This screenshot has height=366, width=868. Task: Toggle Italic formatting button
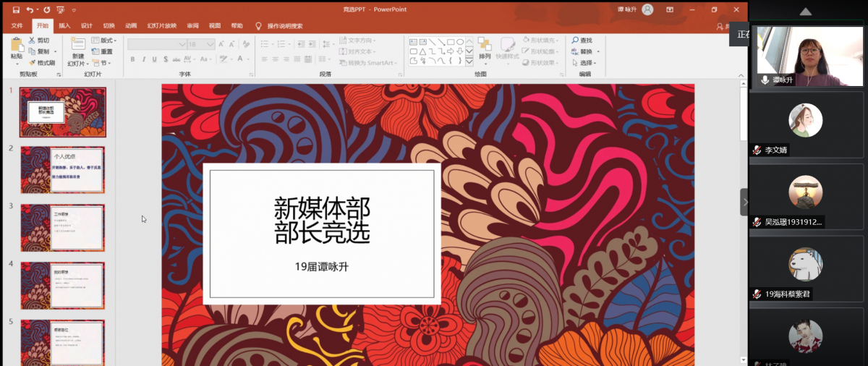(x=144, y=59)
